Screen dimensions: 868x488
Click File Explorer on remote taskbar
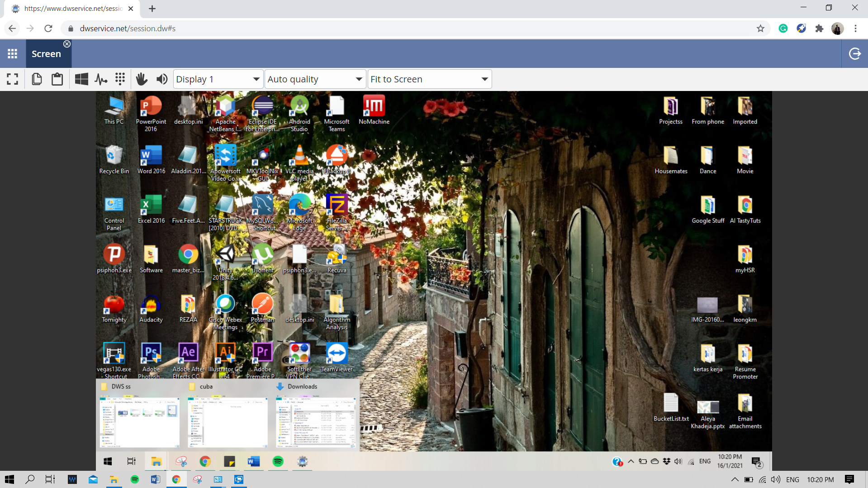[156, 461]
